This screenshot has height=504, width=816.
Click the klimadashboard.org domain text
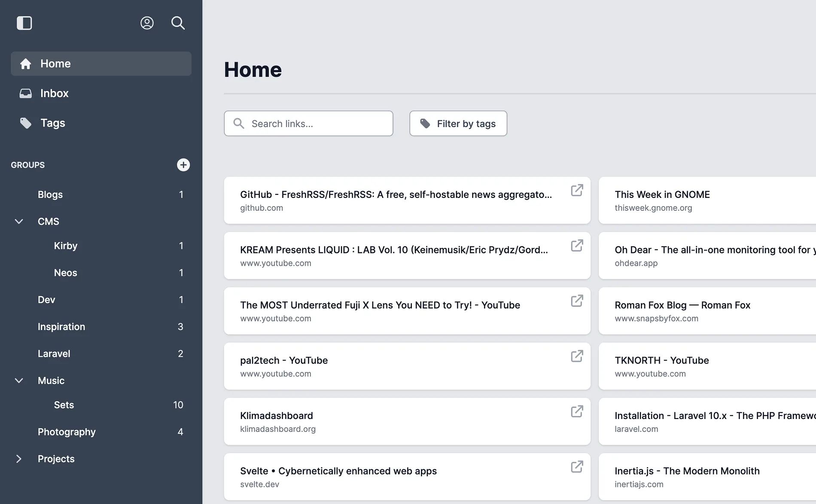coord(278,429)
